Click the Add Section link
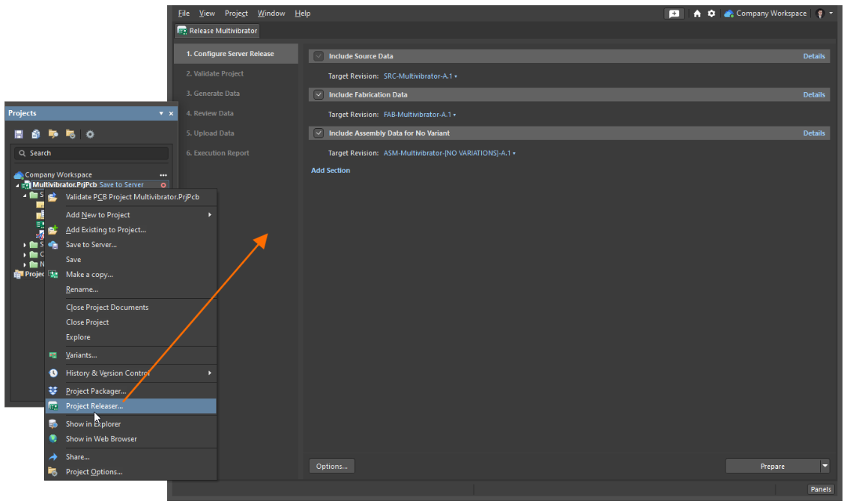The width and height of the screenshot is (844, 504). coord(331,171)
